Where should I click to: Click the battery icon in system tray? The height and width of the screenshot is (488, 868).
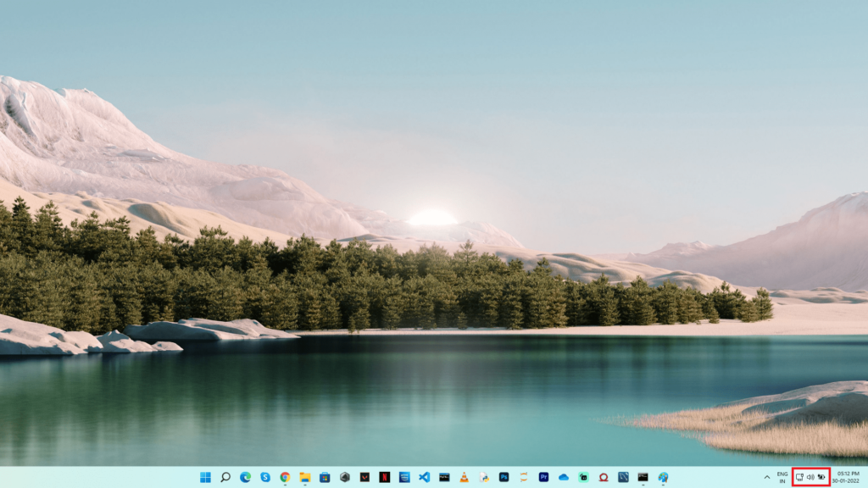tap(821, 477)
